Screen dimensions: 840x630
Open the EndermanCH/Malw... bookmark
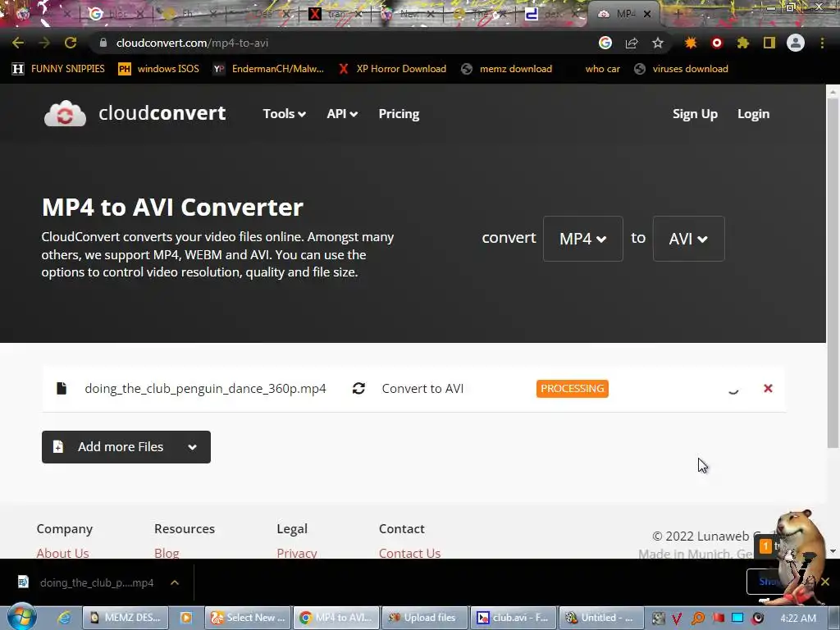[x=268, y=69]
